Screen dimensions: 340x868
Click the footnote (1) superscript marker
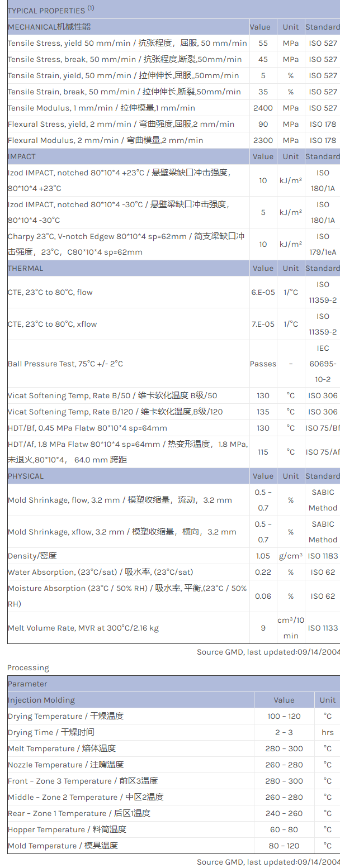[x=91, y=8]
